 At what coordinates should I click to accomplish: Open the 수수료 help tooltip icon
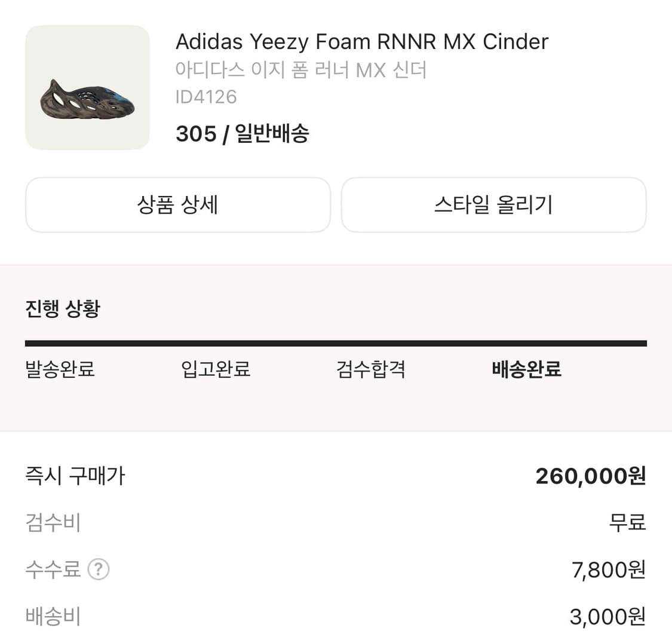(99, 569)
